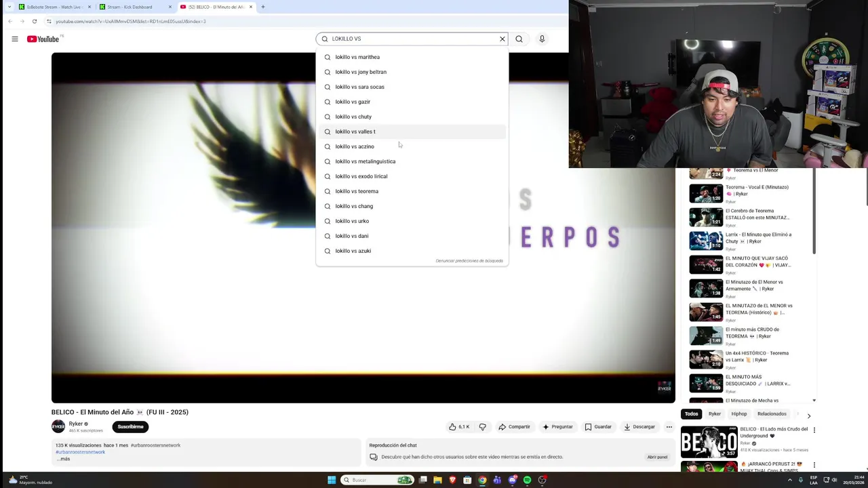Viewport: 868px width, 488px height.
Task: Open the #urbanroostersnetwork hashtag link
Action: point(81,452)
